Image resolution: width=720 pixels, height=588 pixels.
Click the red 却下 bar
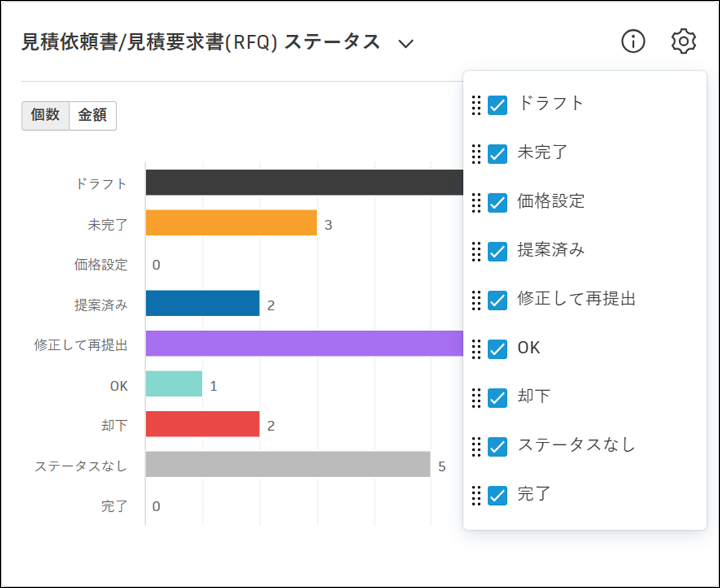pyautogui.click(x=202, y=424)
